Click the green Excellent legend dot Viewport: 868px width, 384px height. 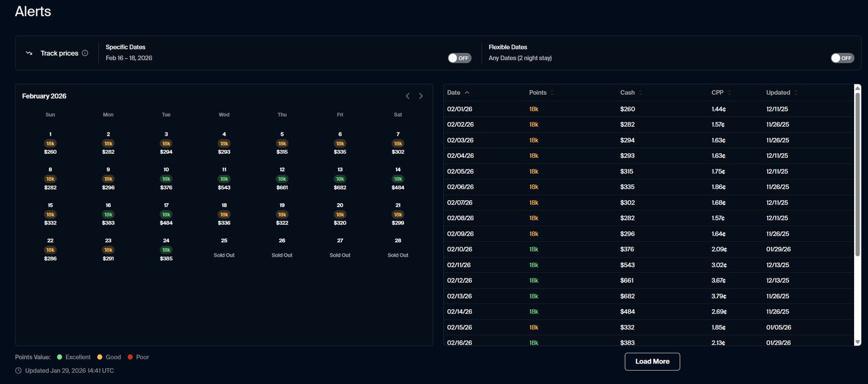pos(60,357)
